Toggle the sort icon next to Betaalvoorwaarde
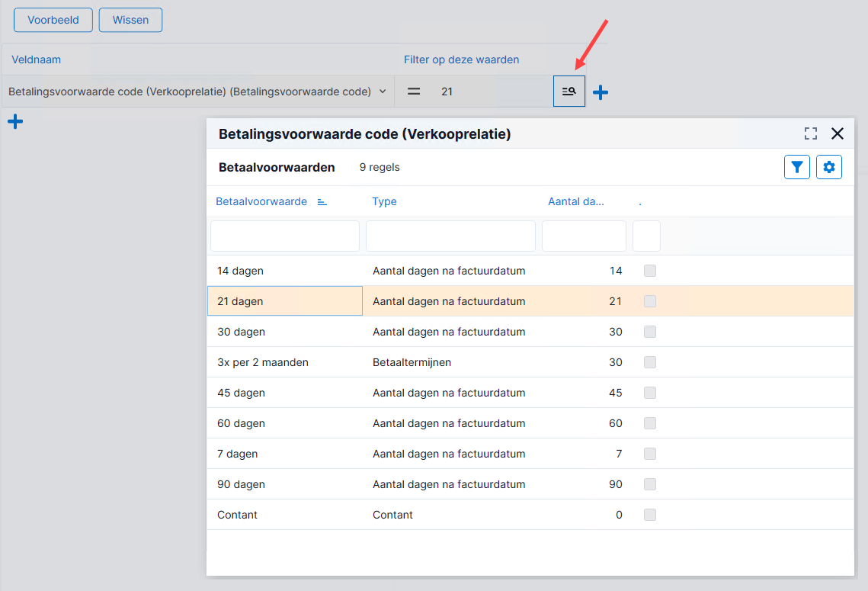This screenshot has width=868, height=591. pos(322,201)
